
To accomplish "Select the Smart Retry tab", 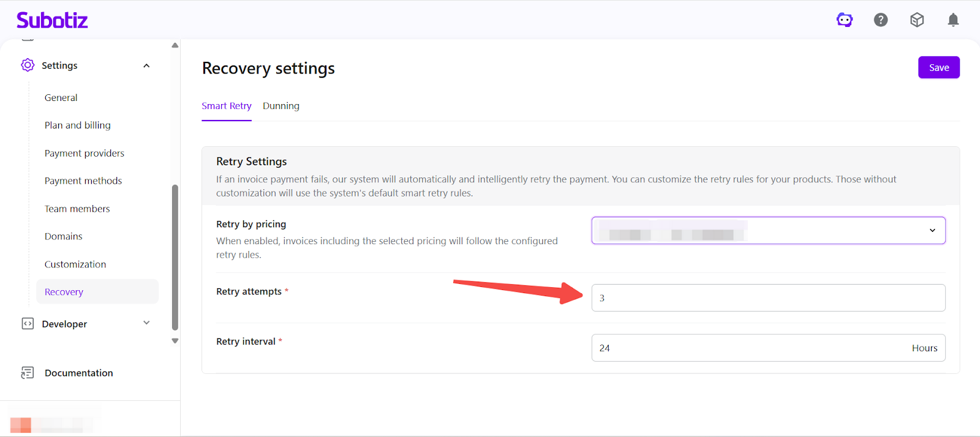I will [x=227, y=106].
